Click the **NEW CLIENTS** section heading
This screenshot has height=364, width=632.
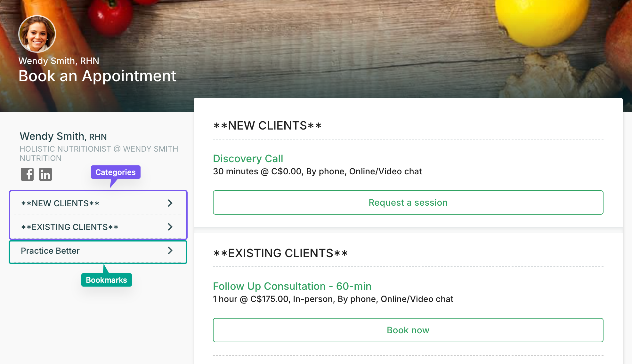(x=267, y=126)
